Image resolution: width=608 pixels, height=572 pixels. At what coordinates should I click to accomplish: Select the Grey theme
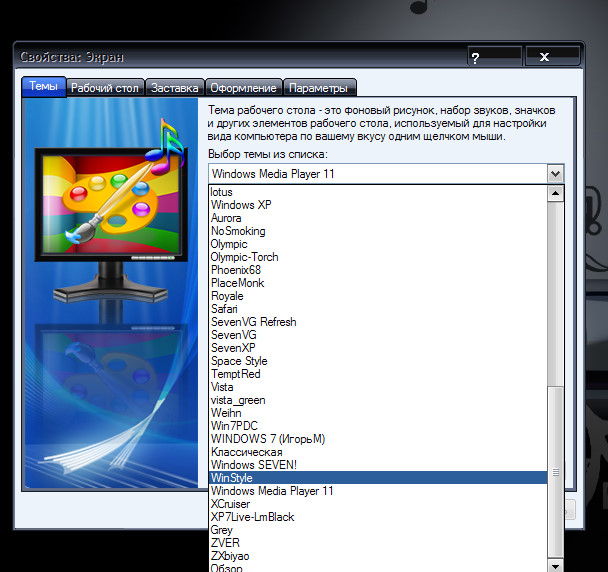378,530
